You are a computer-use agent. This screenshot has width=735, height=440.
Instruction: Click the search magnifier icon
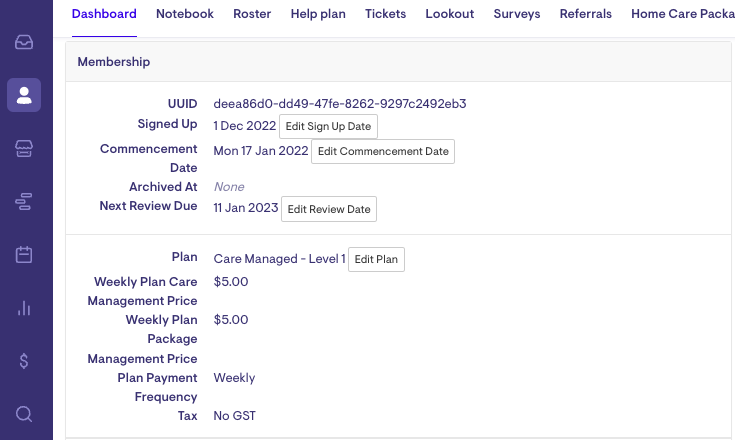click(x=24, y=414)
